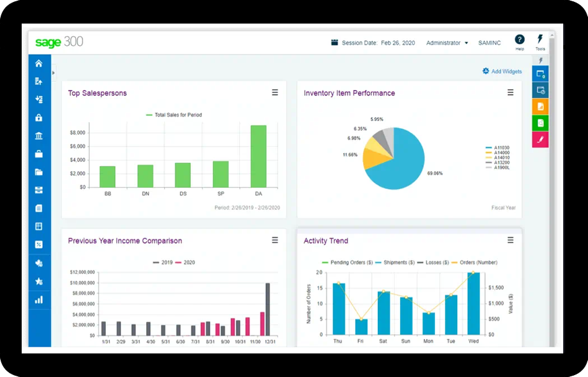The image size is (588, 377).
Task: Click the Add Widgets link
Action: click(x=502, y=71)
